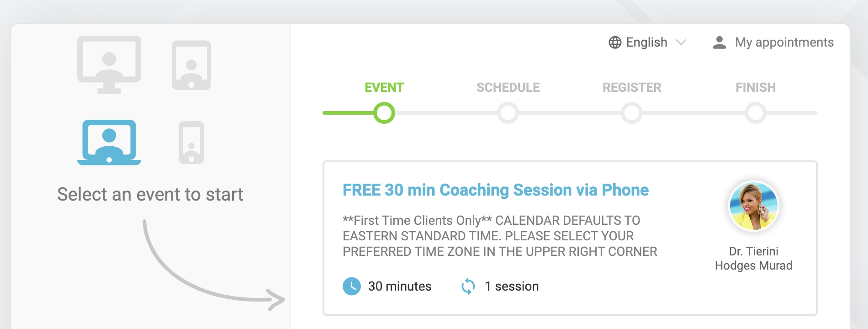The width and height of the screenshot is (868, 329).
Task: Click the SCHEDULE progress step circle
Action: 508,113
